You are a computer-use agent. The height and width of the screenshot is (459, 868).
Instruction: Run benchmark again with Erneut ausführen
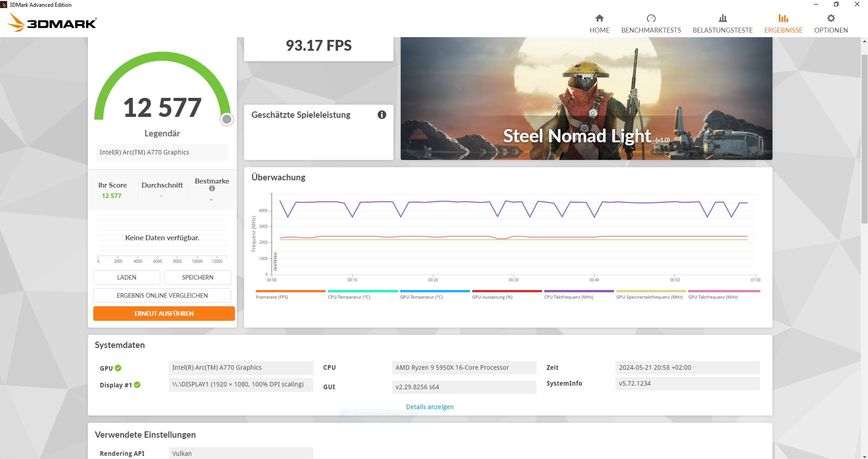(x=164, y=314)
